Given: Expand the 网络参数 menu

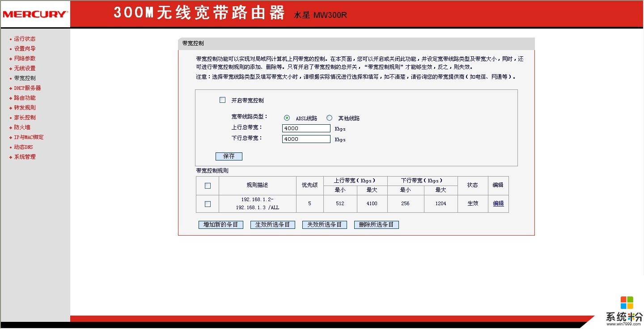Looking at the screenshot, I should point(25,59).
